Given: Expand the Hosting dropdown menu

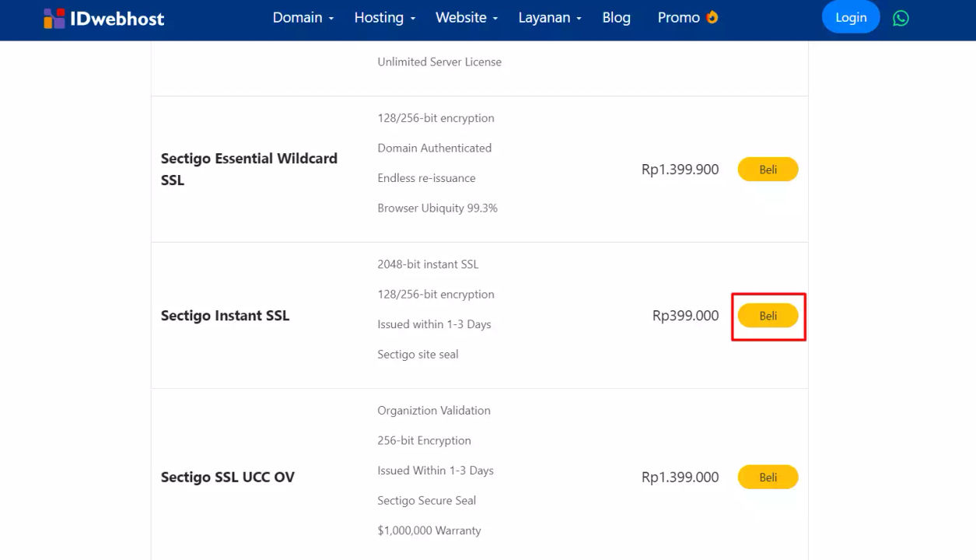Looking at the screenshot, I should [385, 17].
